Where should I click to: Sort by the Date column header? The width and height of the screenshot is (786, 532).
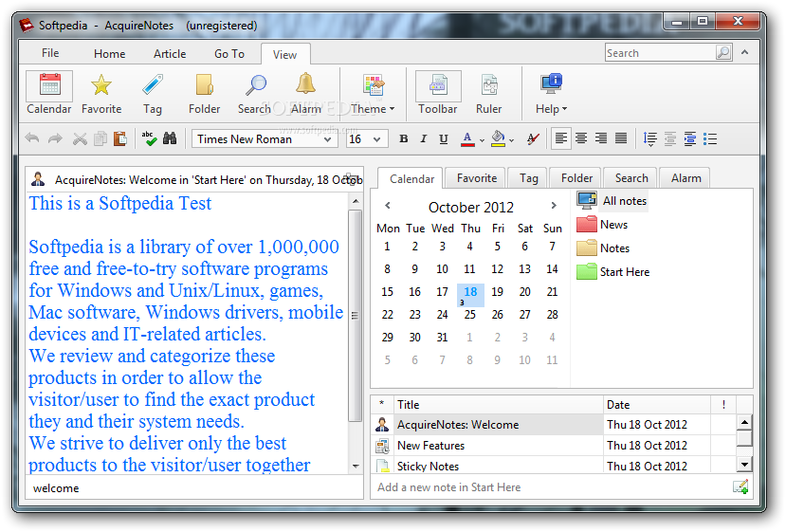[657, 404]
